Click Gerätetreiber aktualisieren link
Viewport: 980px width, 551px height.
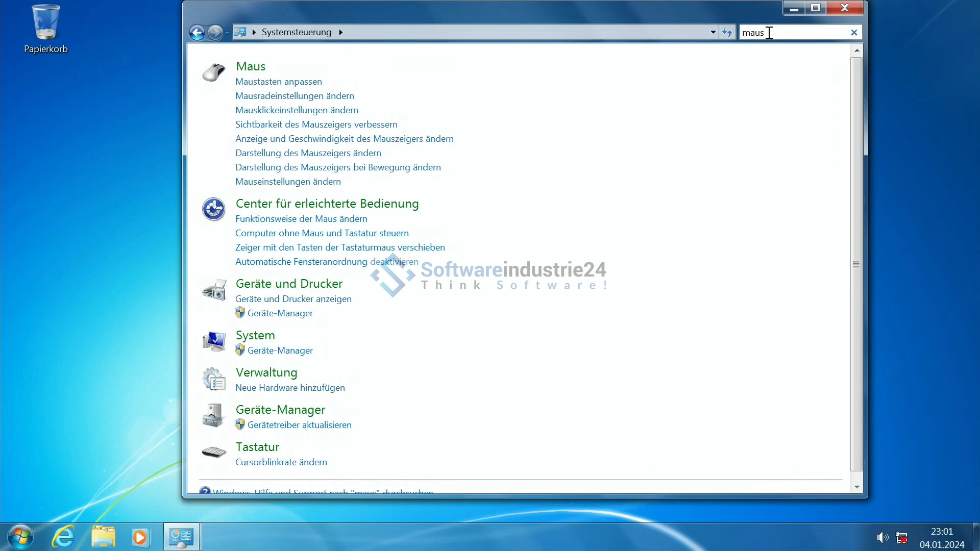[x=299, y=425]
